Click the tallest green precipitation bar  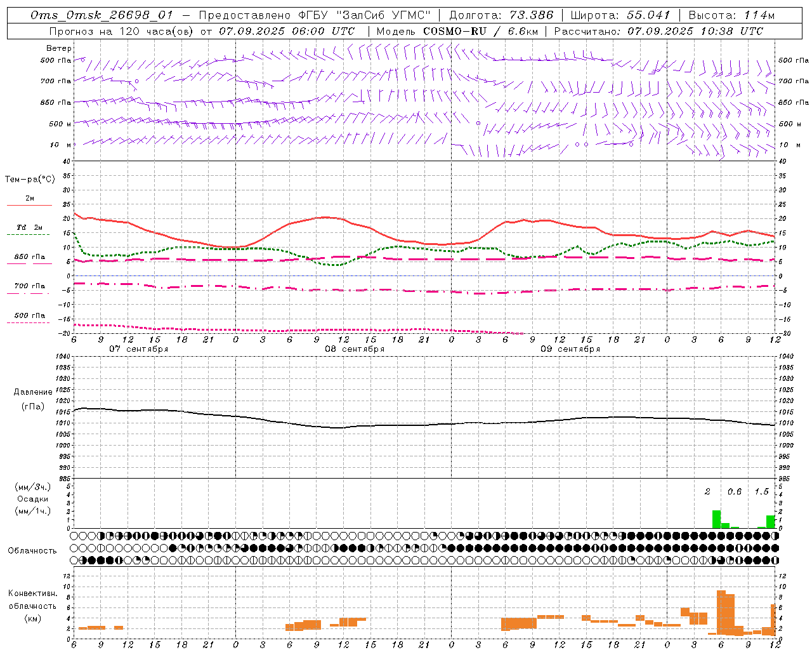point(716,519)
